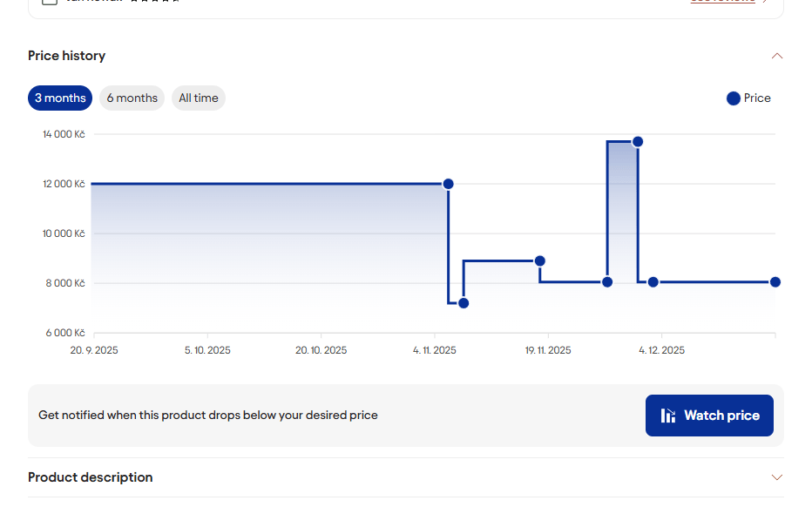The width and height of the screenshot is (812, 507).
Task: Click the Watch price button
Action: [x=709, y=416]
